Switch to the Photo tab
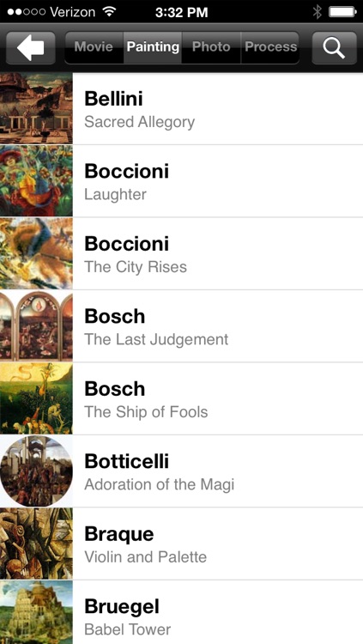This screenshot has height=644, width=363. click(211, 47)
